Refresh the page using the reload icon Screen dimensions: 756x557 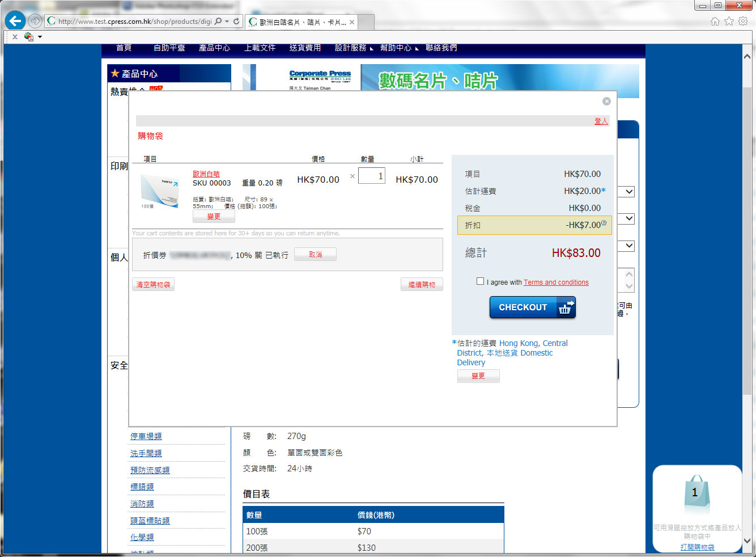click(236, 22)
